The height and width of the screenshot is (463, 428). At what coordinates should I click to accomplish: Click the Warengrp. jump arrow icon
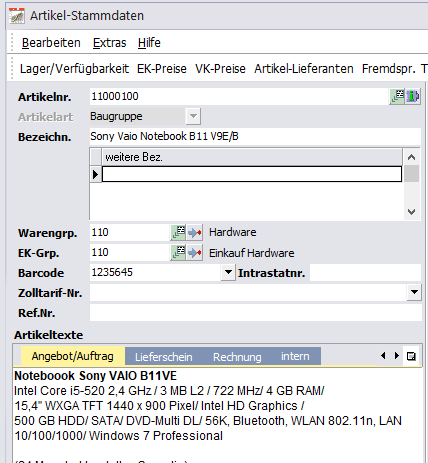point(194,232)
